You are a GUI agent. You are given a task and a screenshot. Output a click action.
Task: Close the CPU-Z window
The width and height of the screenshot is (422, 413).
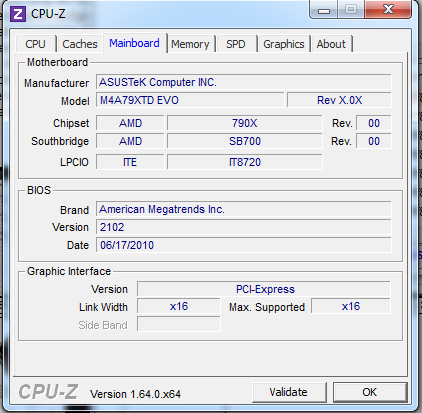(x=388, y=9)
